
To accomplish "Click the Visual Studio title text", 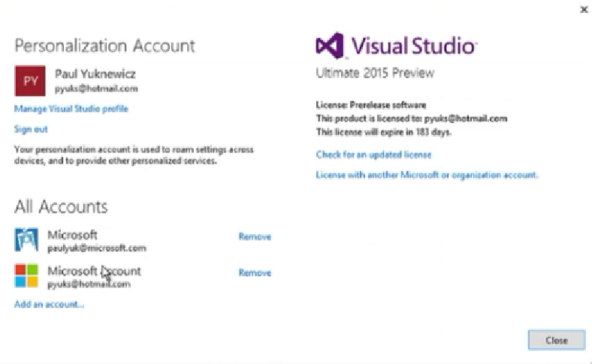I will (414, 46).
